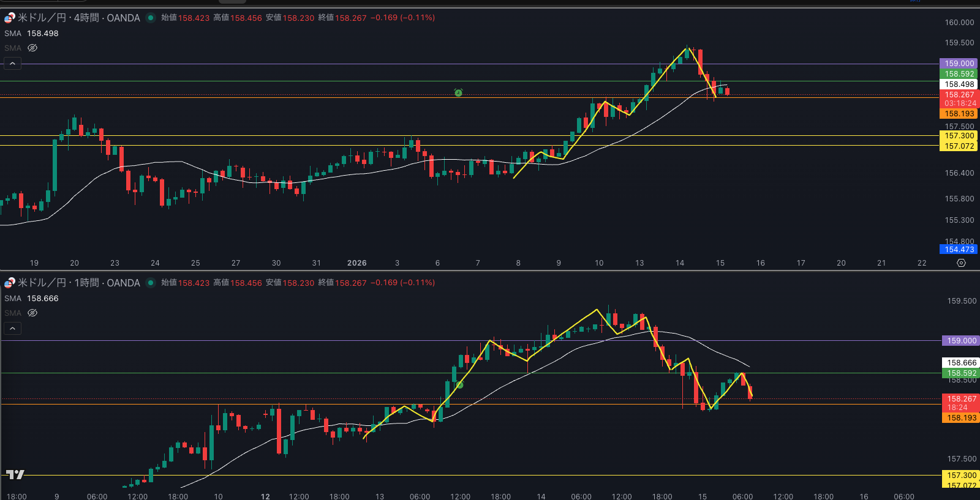980x500 pixels.
Task: Select SMA 158.498 indicator legend
Action: 31,34
